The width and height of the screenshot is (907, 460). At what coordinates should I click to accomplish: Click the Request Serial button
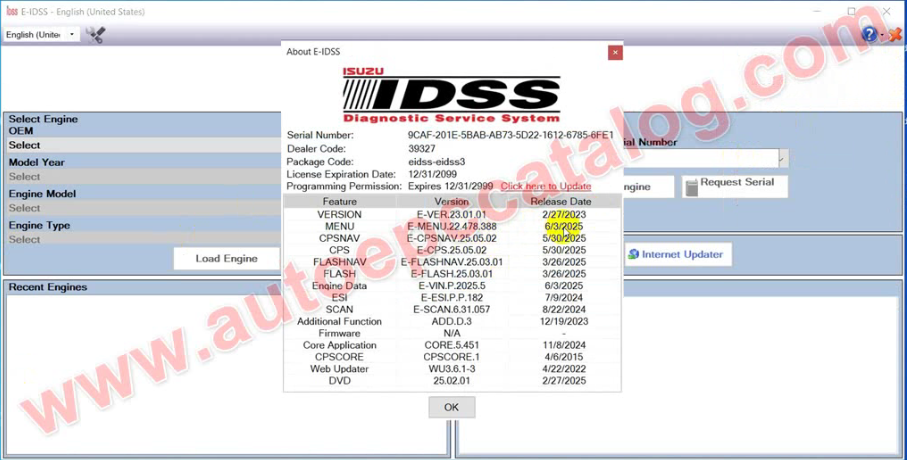pyautogui.click(x=735, y=187)
